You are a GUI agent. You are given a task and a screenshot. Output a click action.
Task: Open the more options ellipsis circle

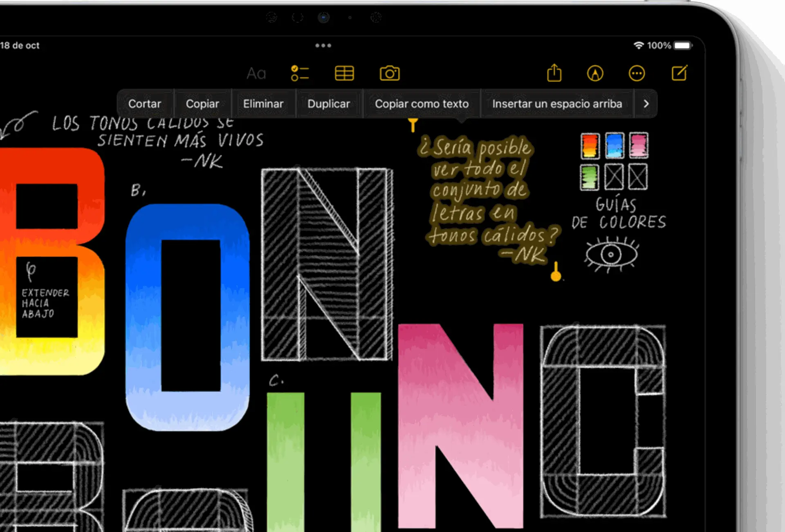click(637, 74)
